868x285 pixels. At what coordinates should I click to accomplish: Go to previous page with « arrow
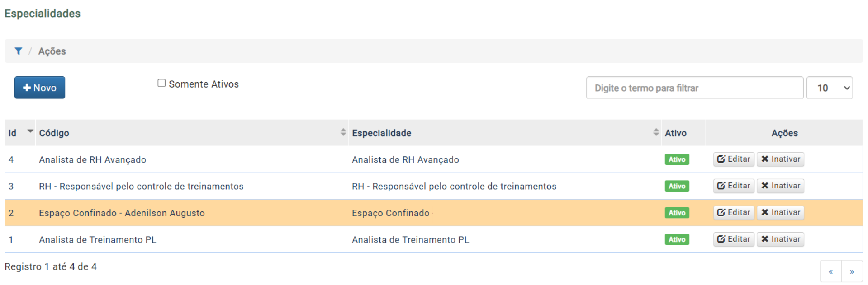click(830, 271)
